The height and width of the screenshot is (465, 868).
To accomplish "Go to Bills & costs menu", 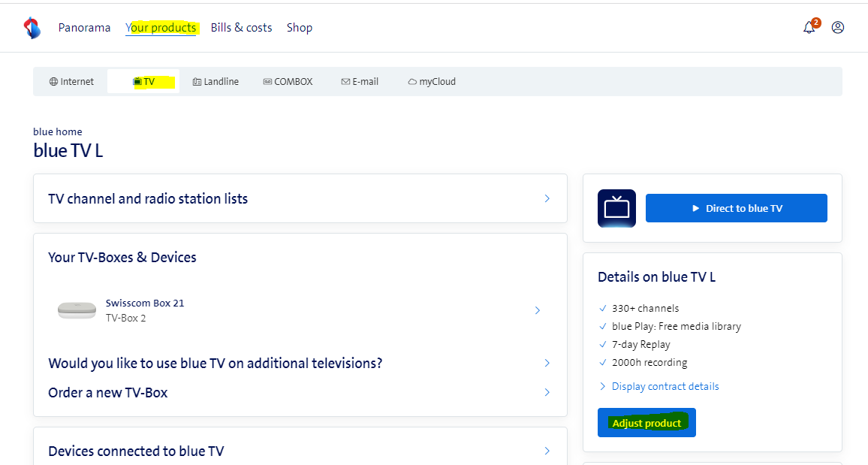I will click(241, 28).
